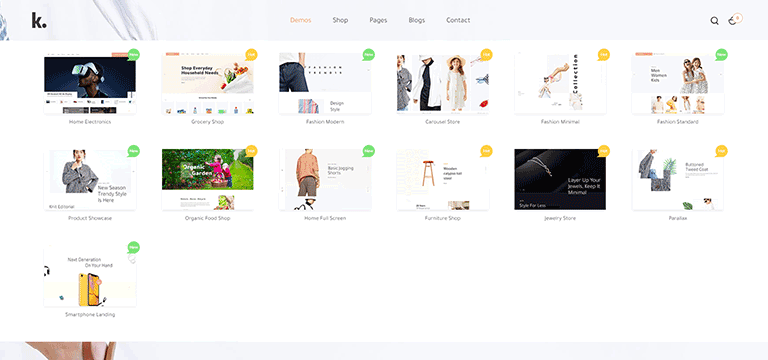Select the Carousel Store thumbnail
The image size is (768, 360).
(x=443, y=83)
